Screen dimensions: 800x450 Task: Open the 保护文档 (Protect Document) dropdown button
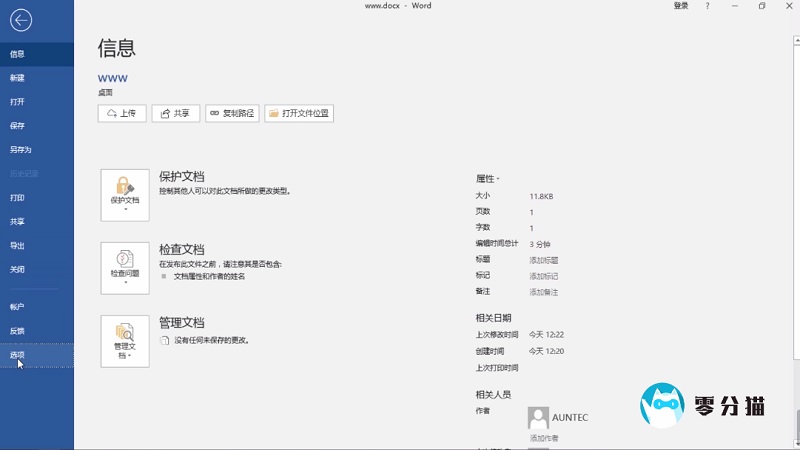click(125, 195)
